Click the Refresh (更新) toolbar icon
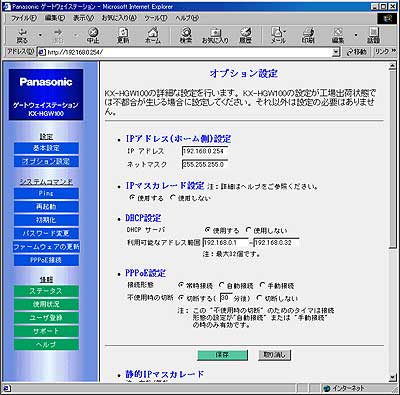400x395 pixels. coord(123,35)
